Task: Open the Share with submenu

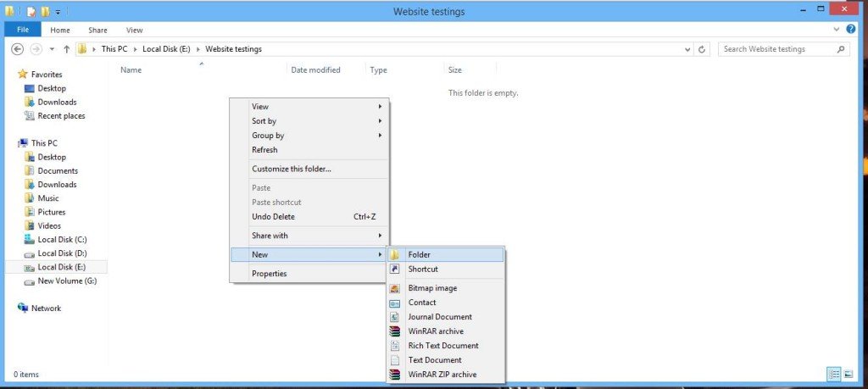Action: (x=309, y=235)
